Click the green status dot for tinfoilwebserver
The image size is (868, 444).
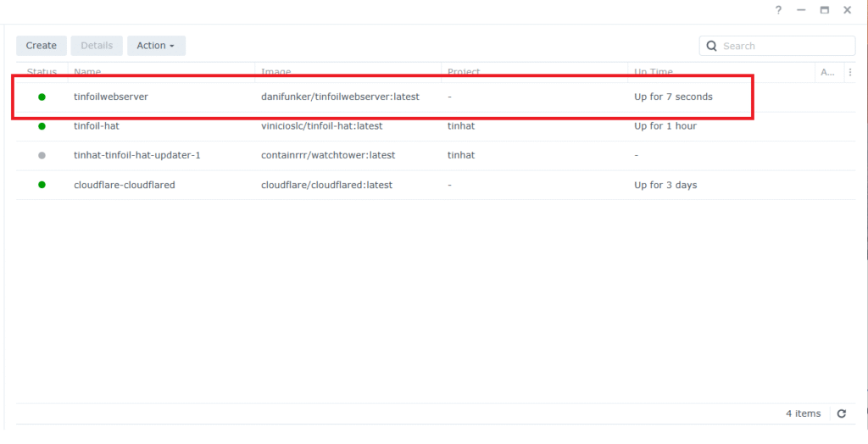pyautogui.click(x=42, y=97)
